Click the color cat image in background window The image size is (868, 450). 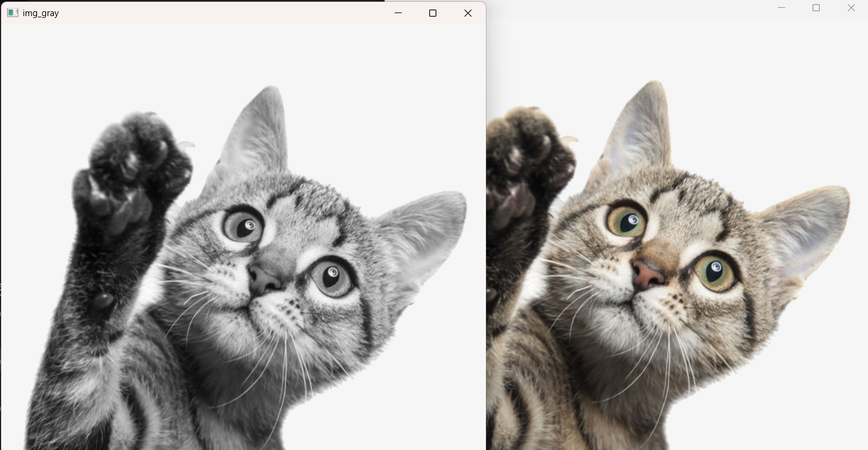pyautogui.click(x=677, y=234)
